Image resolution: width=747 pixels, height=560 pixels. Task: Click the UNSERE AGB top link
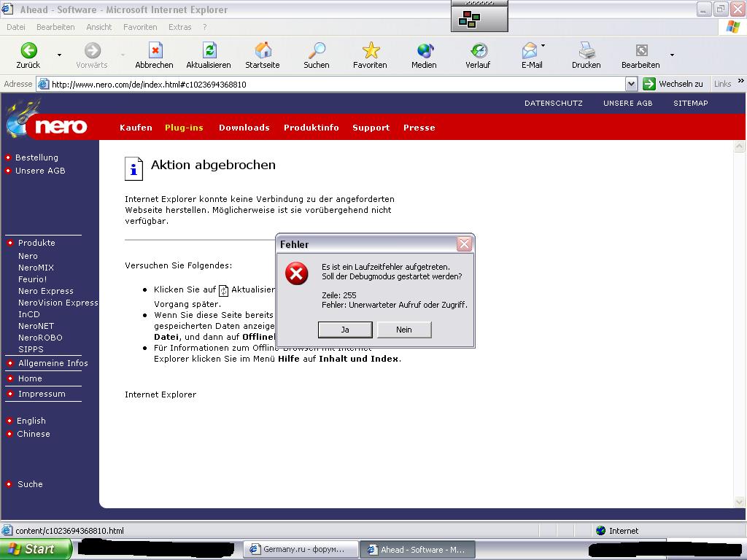click(628, 103)
